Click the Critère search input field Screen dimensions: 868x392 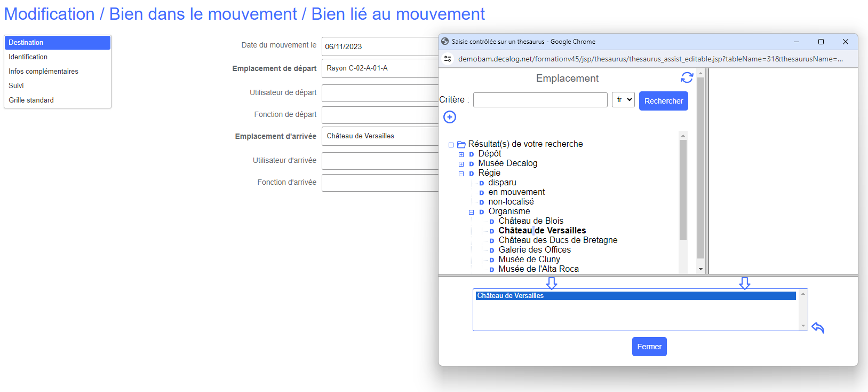540,100
